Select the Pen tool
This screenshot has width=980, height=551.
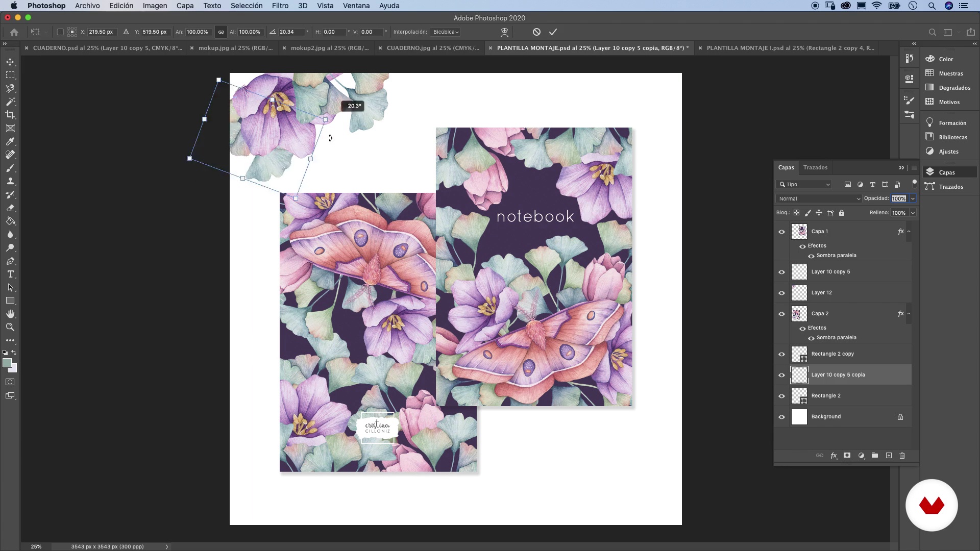(x=10, y=261)
